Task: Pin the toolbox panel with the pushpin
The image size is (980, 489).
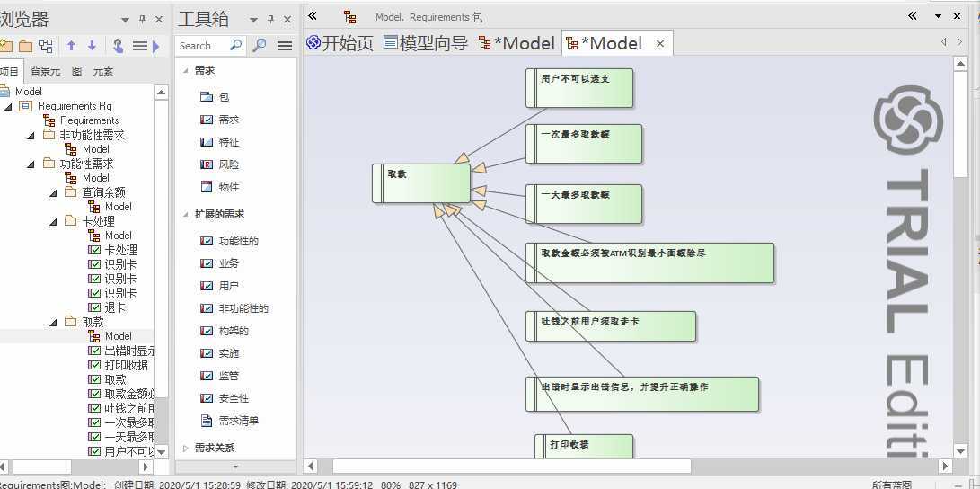Action: pos(270,20)
